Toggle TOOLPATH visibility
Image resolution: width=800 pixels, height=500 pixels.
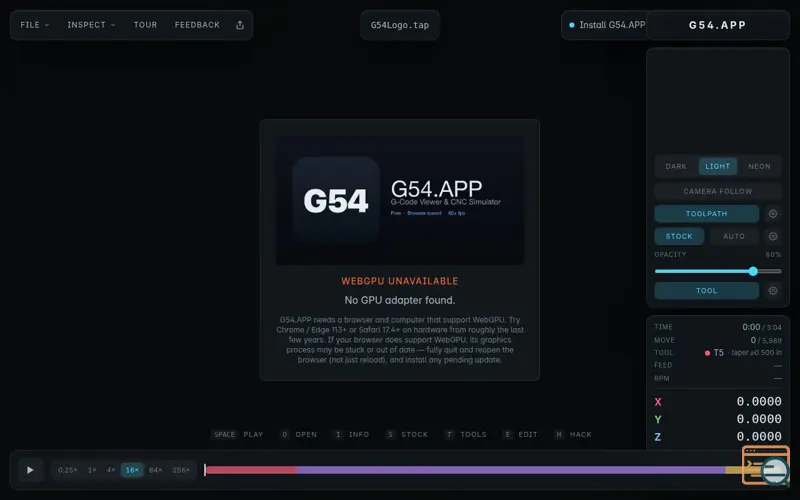707,214
